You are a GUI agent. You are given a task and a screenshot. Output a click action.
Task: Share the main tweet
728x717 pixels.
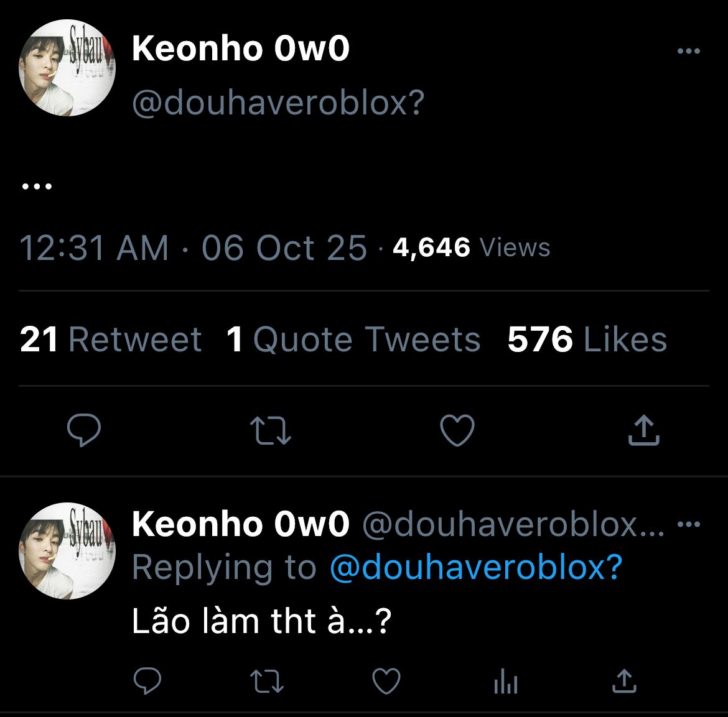(643, 430)
